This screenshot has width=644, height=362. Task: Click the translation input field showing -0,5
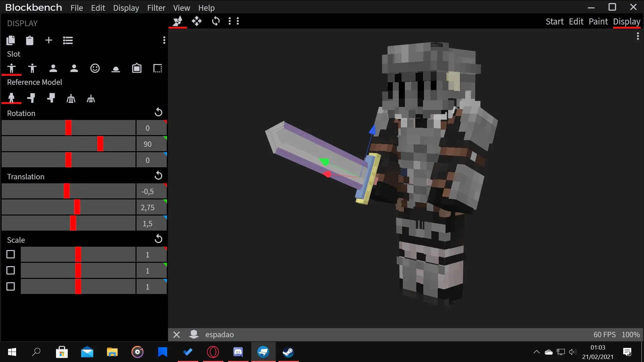point(151,191)
